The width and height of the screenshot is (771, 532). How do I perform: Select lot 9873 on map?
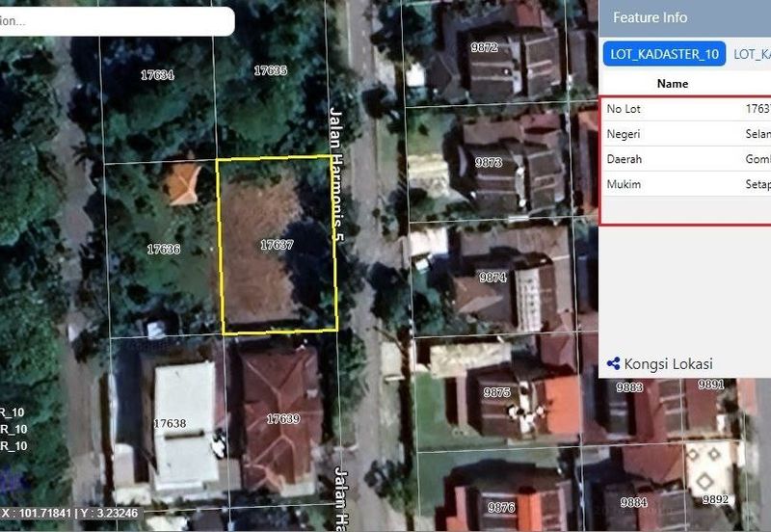tap(489, 162)
